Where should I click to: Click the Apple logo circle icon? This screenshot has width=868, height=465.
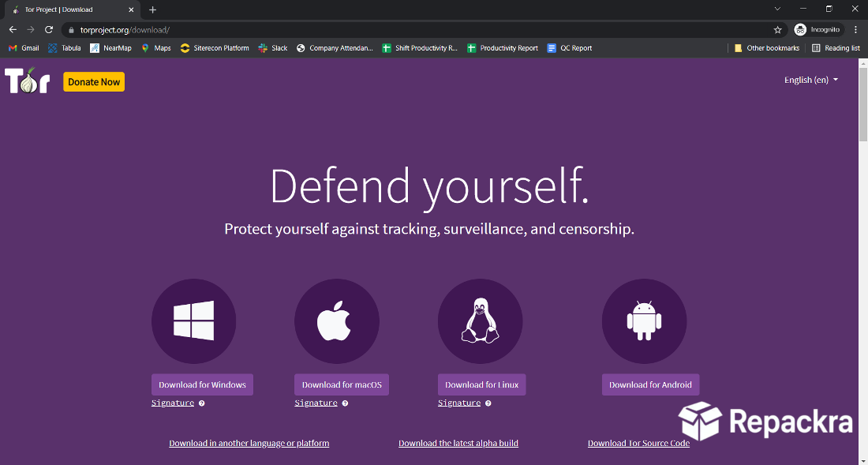(x=337, y=321)
